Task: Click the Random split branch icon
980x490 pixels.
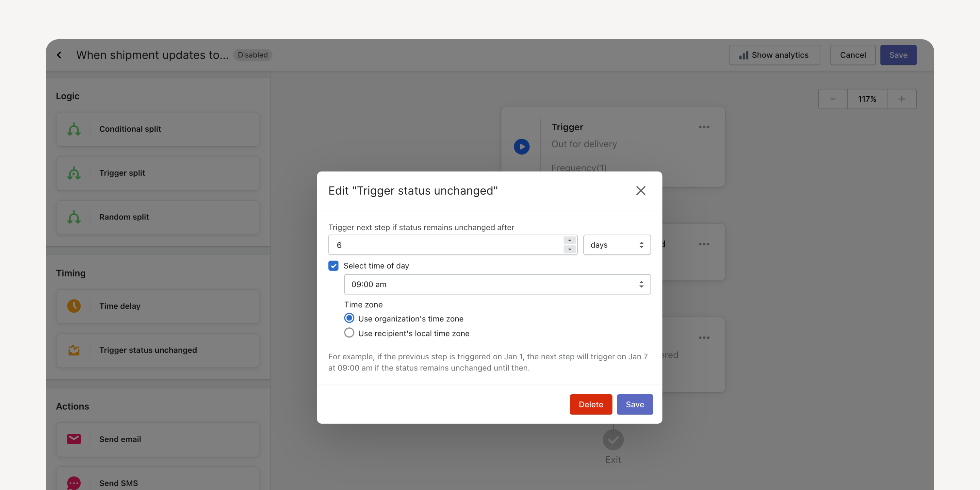Action: point(74,217)
